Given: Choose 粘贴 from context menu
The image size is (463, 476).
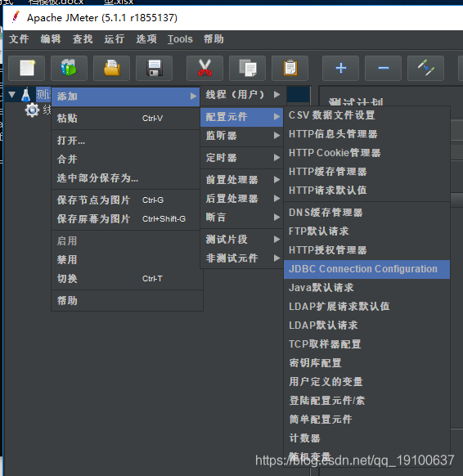Looking at the screenshot, I should pyautogui.click(x=126, y=119).
